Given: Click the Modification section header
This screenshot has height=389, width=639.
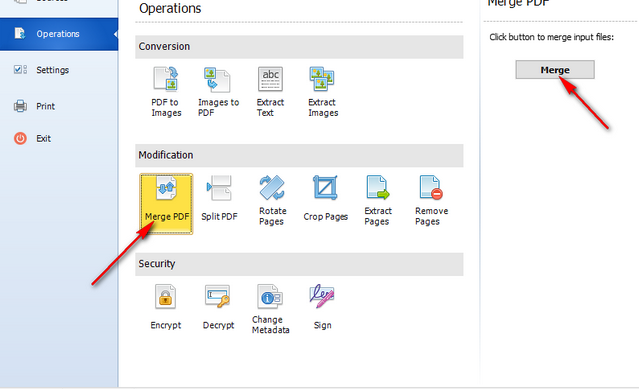Looking at the screenshot, I should 299,155.
